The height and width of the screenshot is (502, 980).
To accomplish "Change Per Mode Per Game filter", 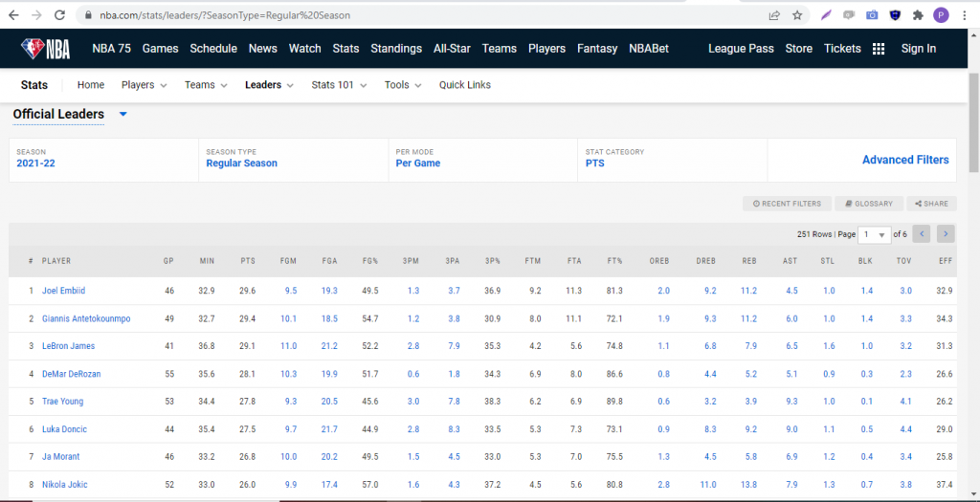I will point(417,163).
